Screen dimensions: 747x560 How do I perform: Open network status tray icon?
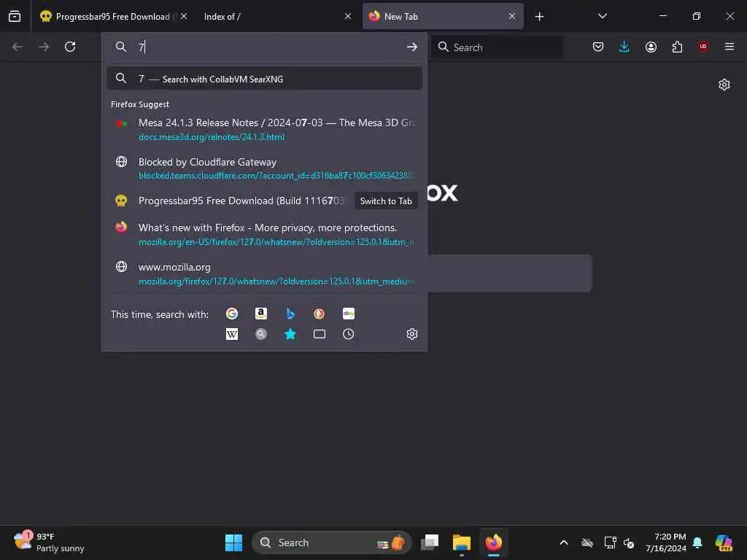(611, 542)
